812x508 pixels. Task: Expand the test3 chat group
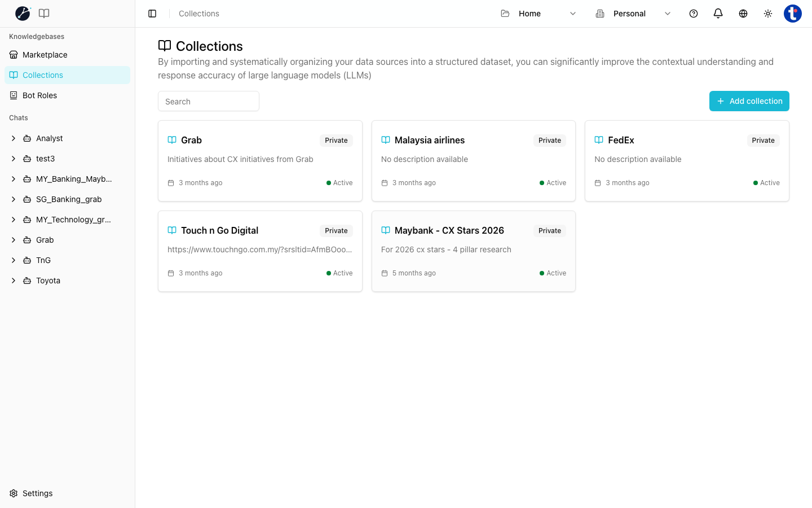point(14,159)
